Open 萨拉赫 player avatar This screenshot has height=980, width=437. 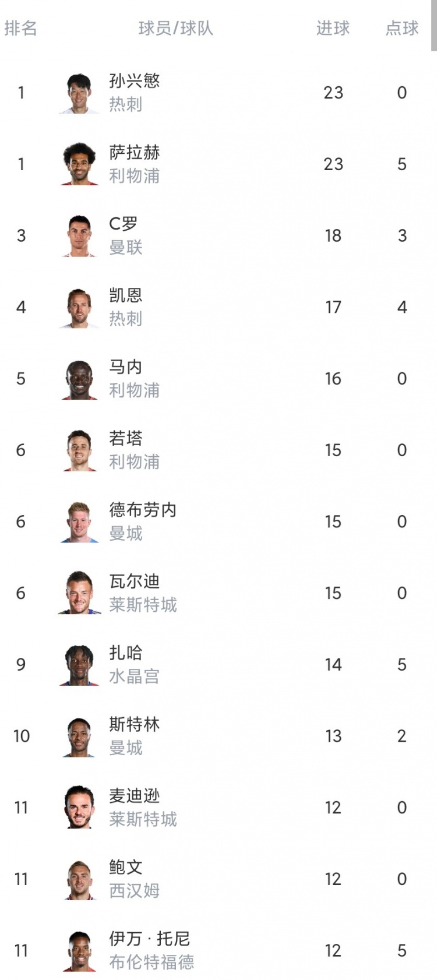coord(79,164)
